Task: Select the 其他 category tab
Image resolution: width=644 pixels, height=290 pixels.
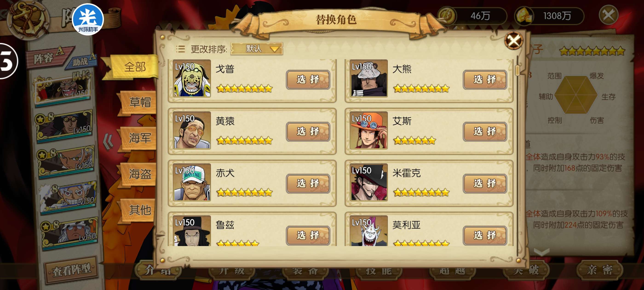Action: pos(139,210)
